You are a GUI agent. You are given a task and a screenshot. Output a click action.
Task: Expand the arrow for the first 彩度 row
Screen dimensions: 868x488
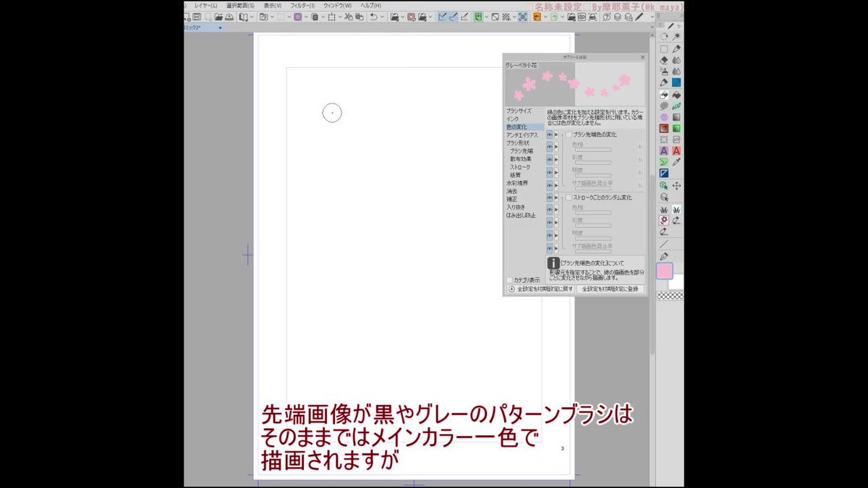coord(556,159)
